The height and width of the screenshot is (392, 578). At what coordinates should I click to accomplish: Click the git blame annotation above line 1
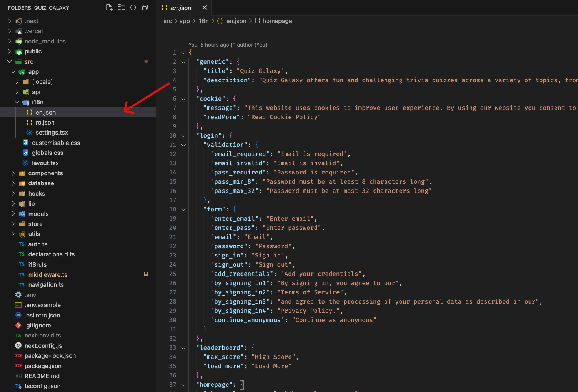pyautogui.click(x=228, y=45)
